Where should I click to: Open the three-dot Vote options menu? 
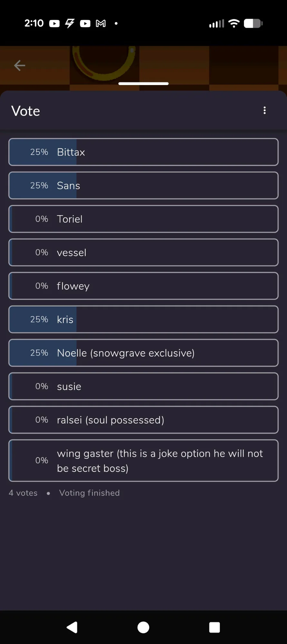click(x=264, y=111)
